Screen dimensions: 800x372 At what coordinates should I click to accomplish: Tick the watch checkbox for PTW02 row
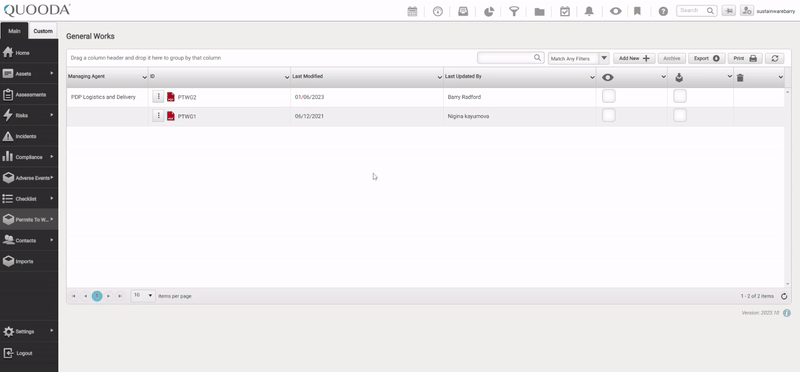click(x=609, y=96)
